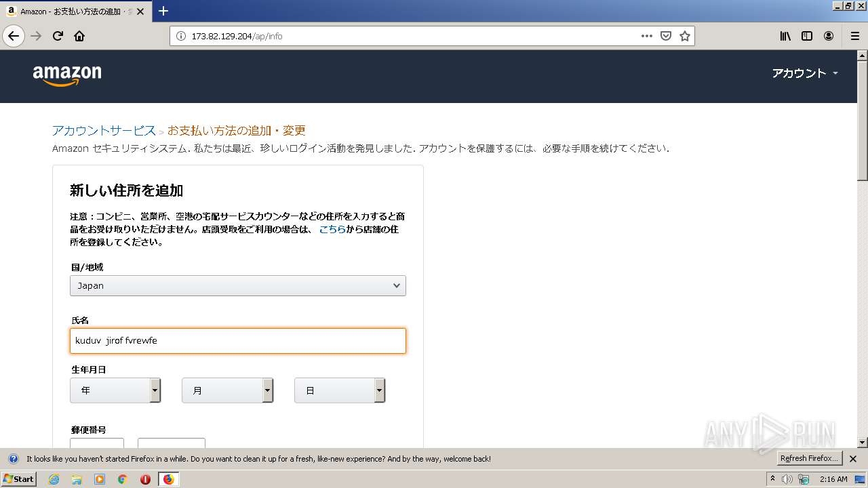This screenshot has width=868, height=488.
Task: Dismiss the Firefox notification bar
Action: 853,459
